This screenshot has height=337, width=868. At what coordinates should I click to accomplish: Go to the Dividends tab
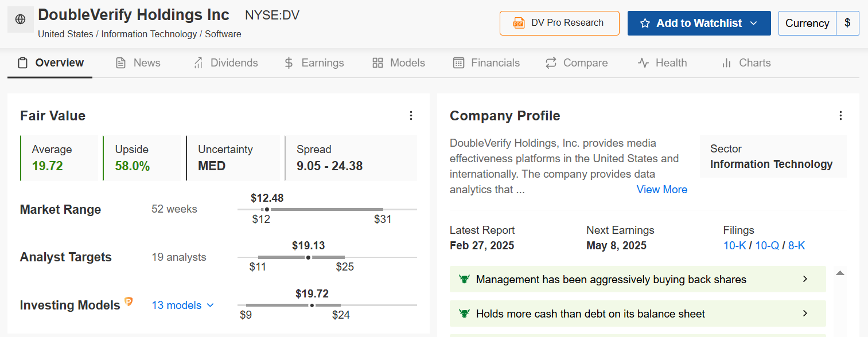click(226, 63)
